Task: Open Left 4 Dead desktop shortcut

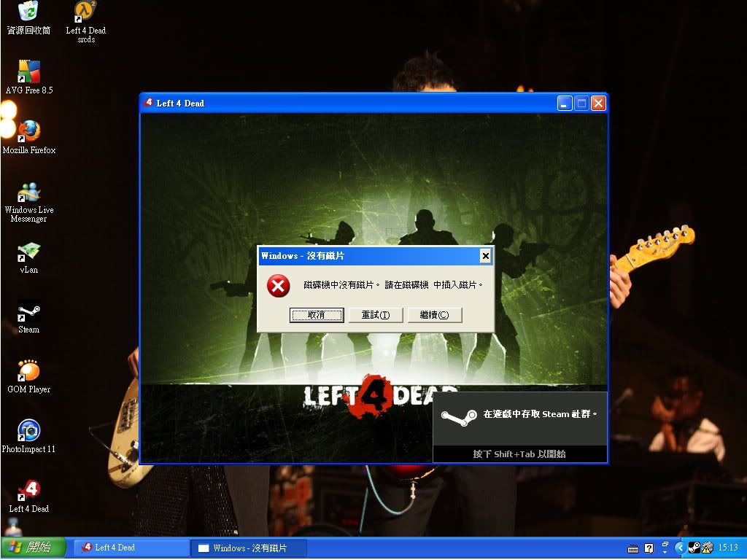Action: pos(28,491)
